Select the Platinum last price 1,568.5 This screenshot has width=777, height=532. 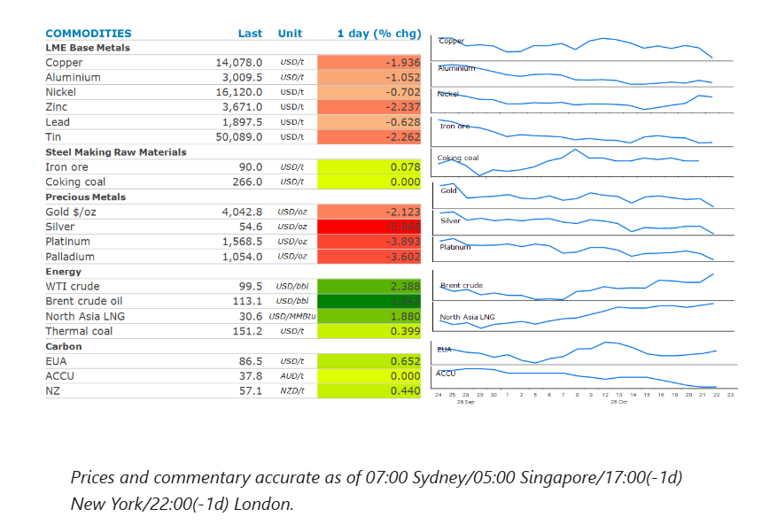pos(242,242)
